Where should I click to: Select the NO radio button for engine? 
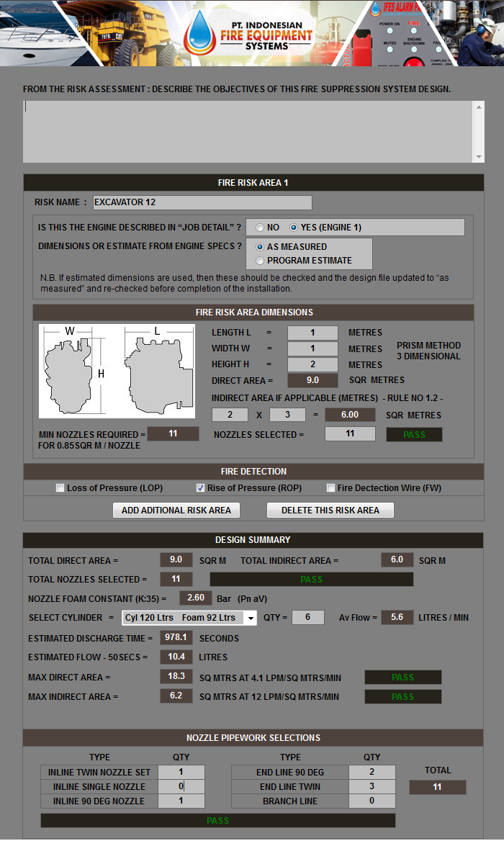tap(260, 228)
